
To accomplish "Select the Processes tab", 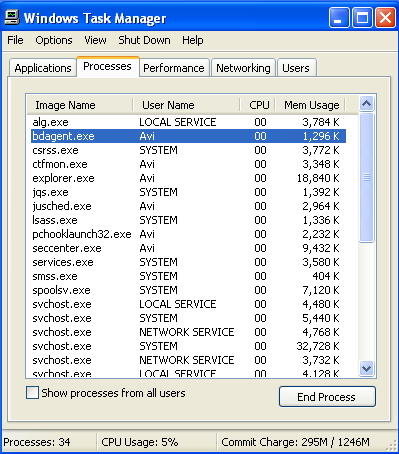I will [x=107, y=67].
